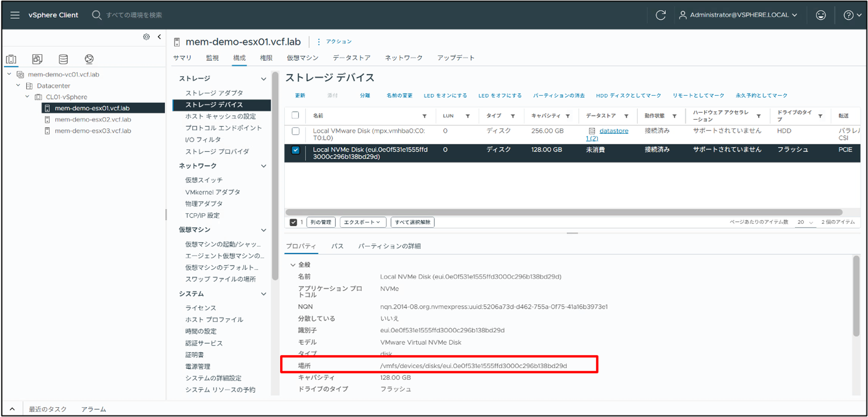This screenshot has width=868, height=417.
Task: Click LED をオンにする
Action: 445,95
